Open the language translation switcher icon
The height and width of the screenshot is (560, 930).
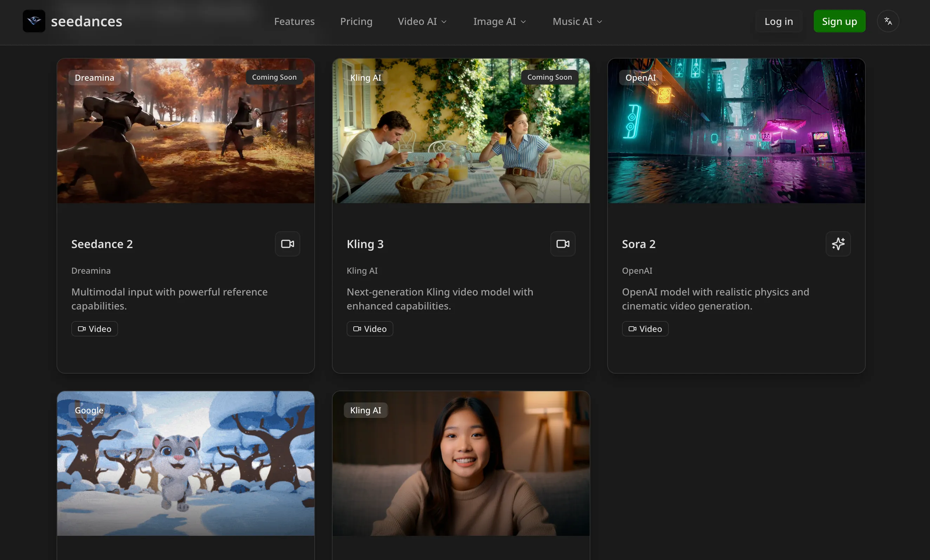click(x=888, y=21)
